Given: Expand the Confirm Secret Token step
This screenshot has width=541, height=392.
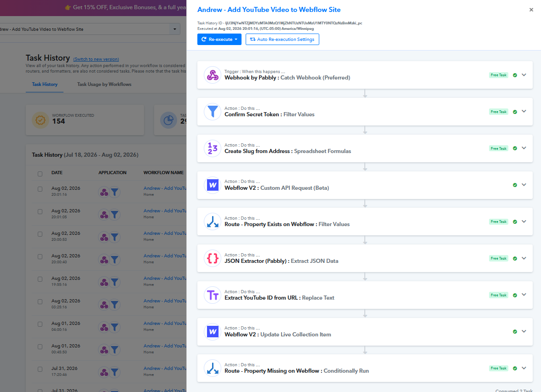Looking at the screenshot, I should pyautogui.click(x=524, y=111).
